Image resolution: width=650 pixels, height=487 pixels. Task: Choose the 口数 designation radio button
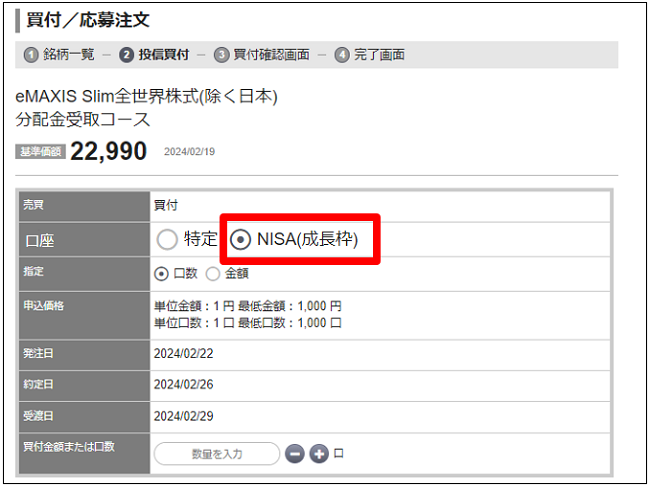tap(161, 274)
